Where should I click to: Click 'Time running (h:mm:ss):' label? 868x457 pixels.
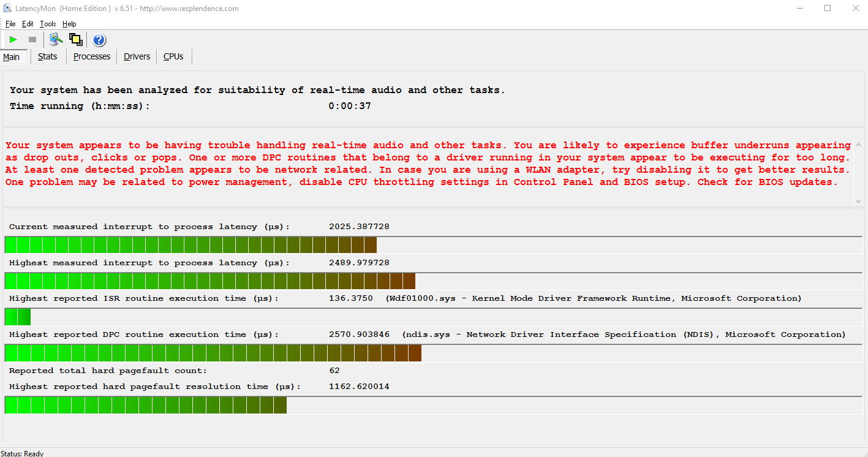click(80, 106)
